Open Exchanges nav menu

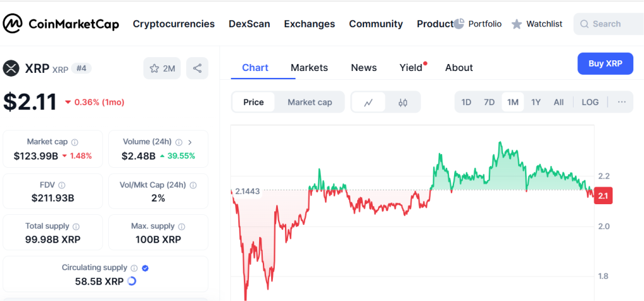[309, 24]
